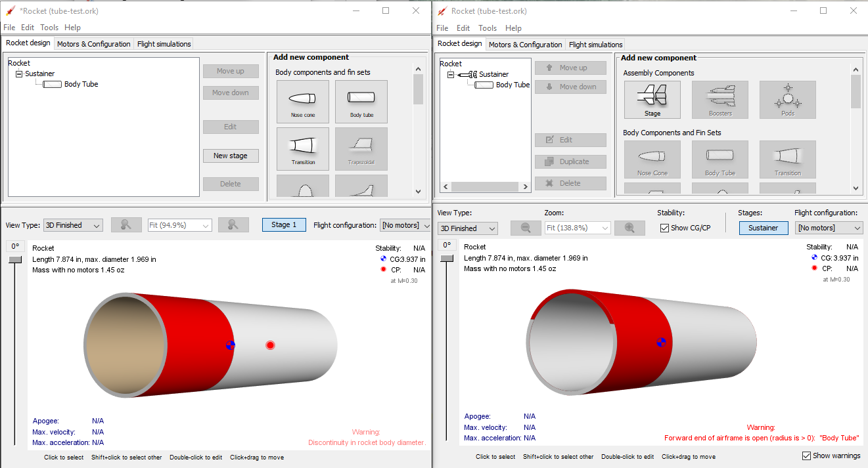868x468 pixels.
Task: Insert a Body tube component
Action: point(361,102)
